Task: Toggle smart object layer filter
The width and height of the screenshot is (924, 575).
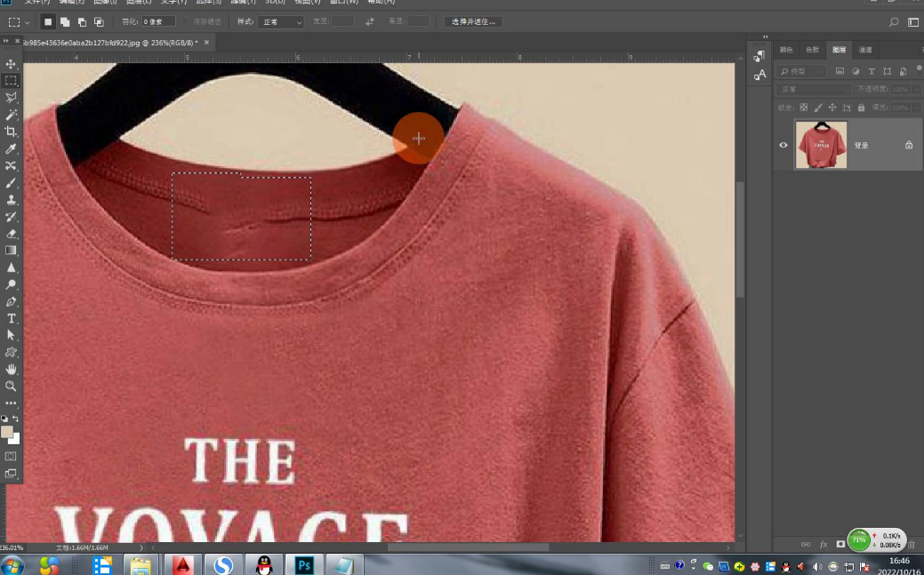Action: tap(904, 71)
